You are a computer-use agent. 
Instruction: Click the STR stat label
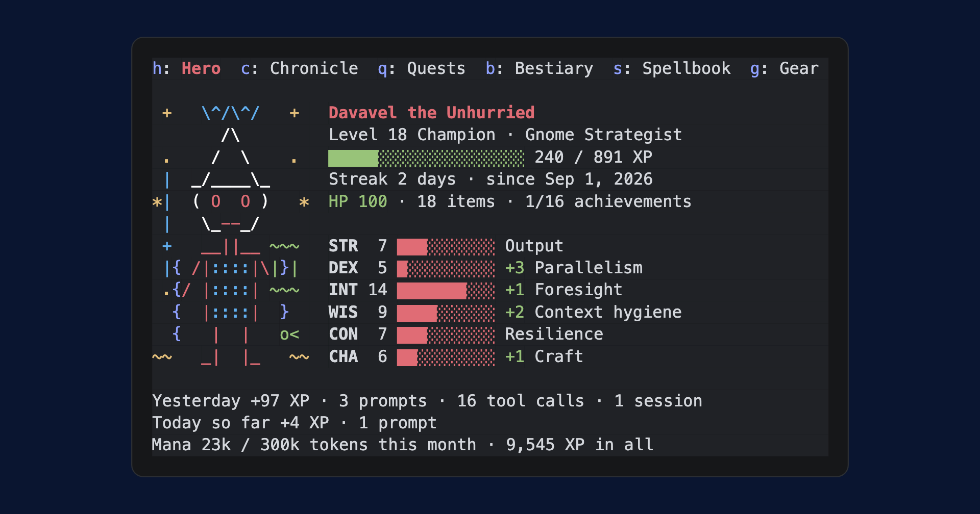(x=343, y=246)
